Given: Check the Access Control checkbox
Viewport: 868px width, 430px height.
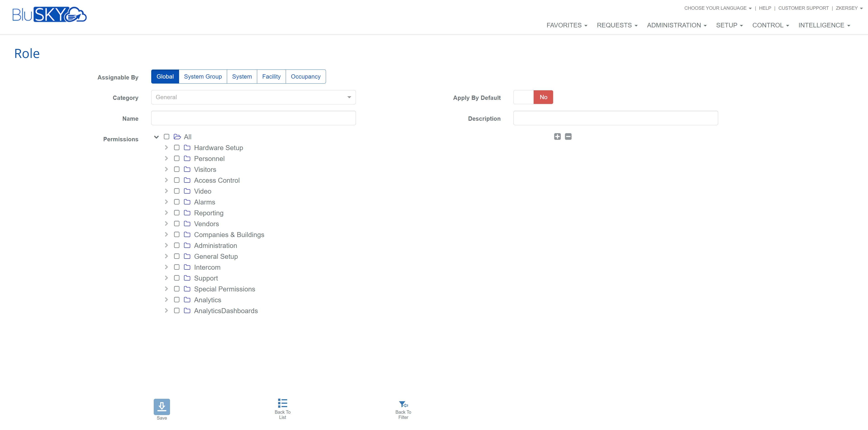Looking at the screenshot, I should click(x=177, y=180).
